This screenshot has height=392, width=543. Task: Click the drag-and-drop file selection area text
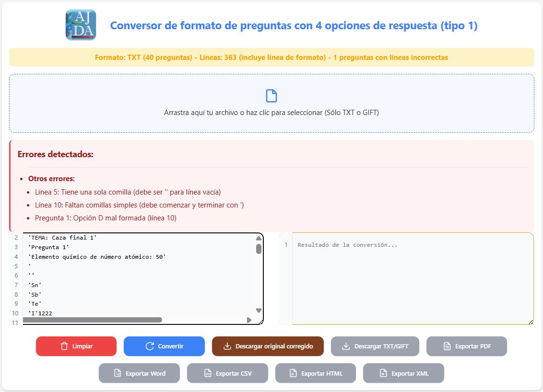point(271,113)
